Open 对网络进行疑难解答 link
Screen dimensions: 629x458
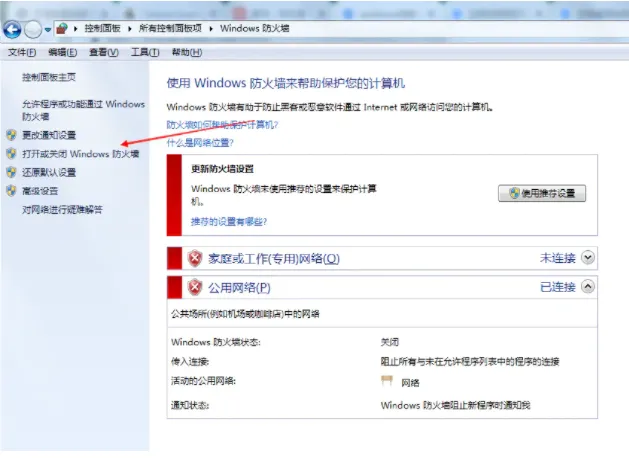point(62,210)
